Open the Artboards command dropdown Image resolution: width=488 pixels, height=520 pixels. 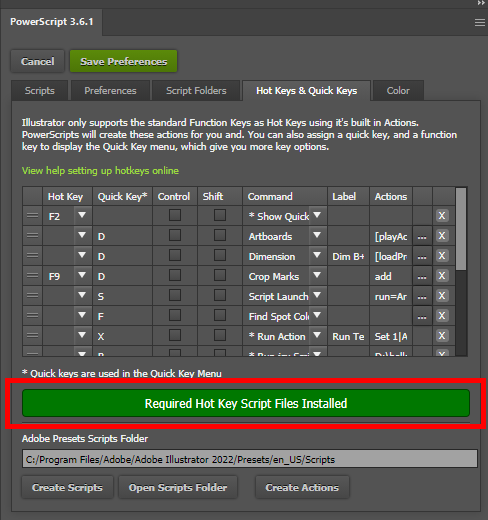317,235
